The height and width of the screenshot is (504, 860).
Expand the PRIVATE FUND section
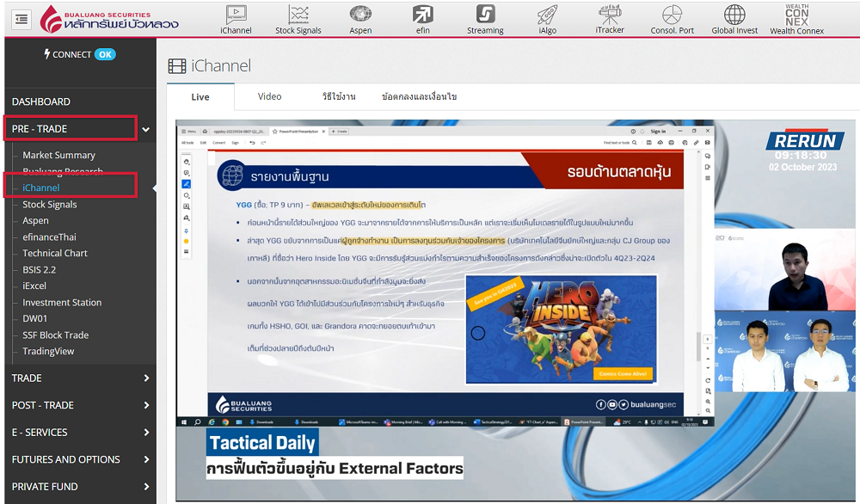point(80,487)
